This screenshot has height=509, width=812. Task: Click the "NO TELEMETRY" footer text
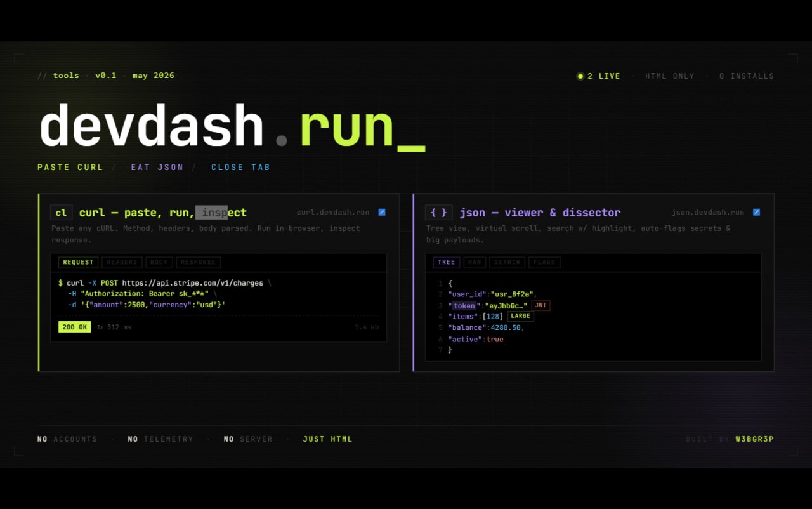click(160, 439)
